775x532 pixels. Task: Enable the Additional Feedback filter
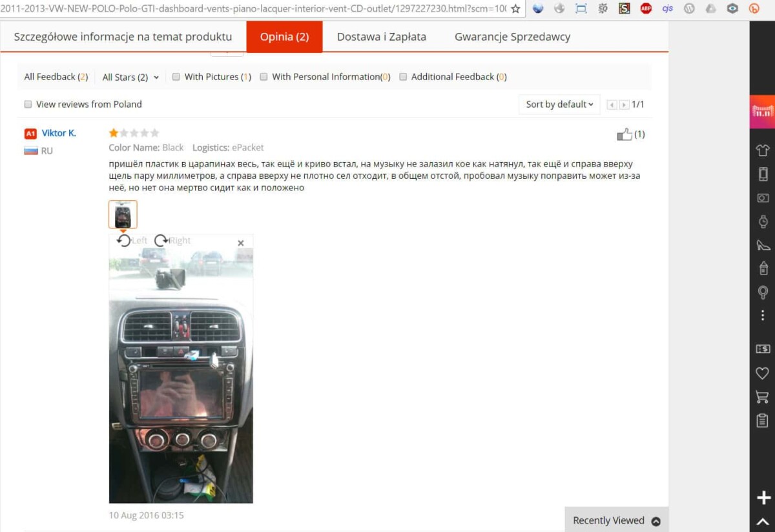point(403,77)
